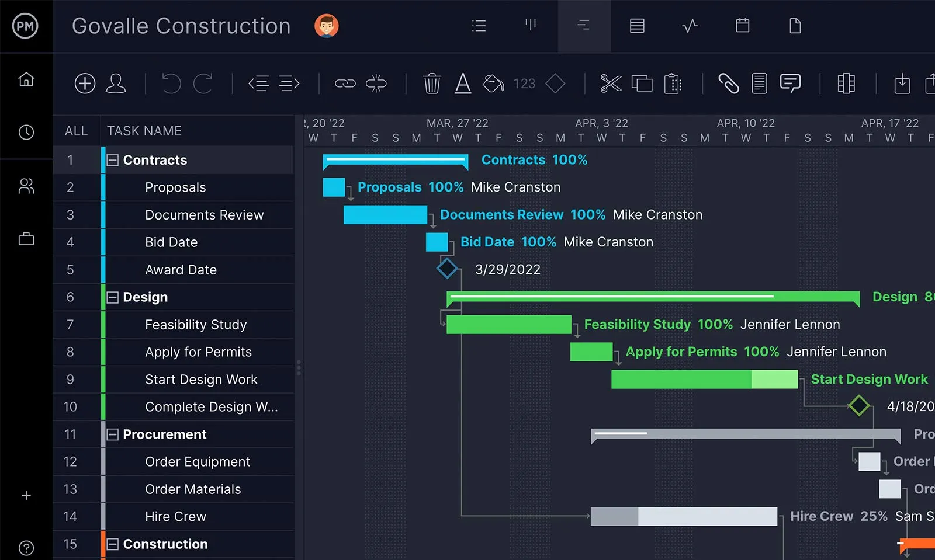The width and height of the screenshot is (935, 560).
Task: Open the fill color picker
Action: tap(493, 83)
